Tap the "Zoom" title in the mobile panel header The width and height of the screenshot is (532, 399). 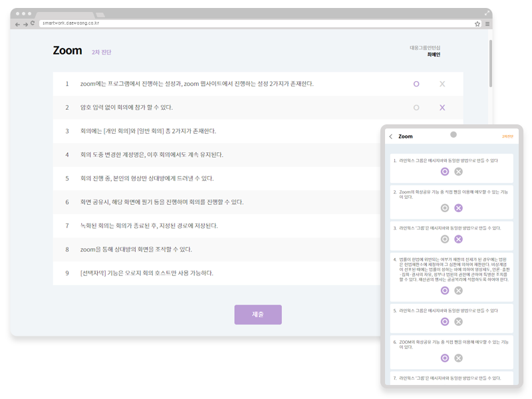pos(406,136)
